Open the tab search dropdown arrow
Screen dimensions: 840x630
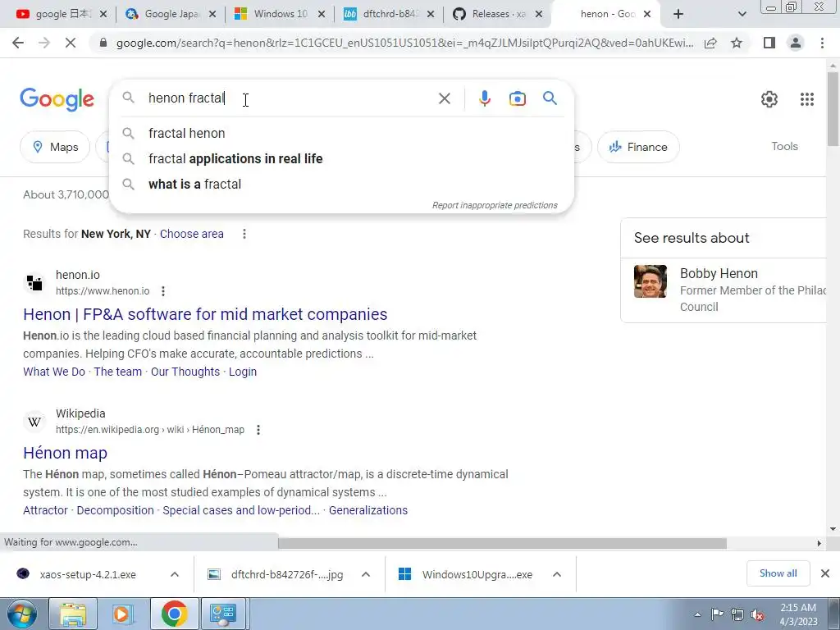pyautogui.click(x=742, y=15)
